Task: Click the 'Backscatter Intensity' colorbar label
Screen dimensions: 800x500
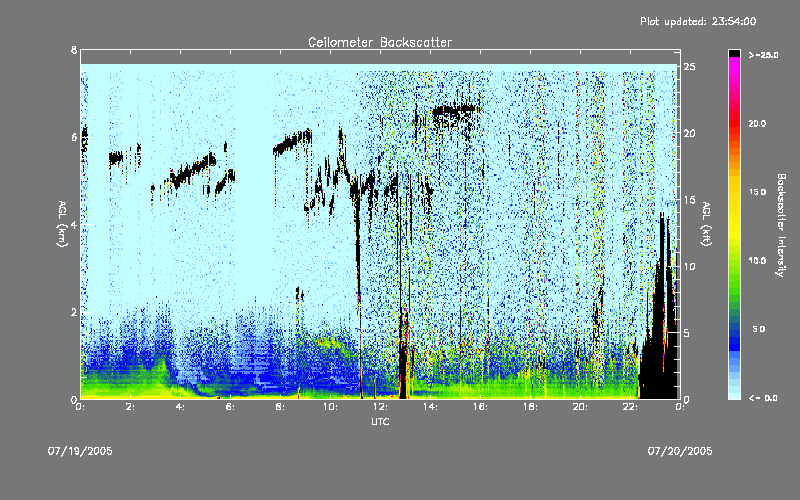Action: [x=781, y=225]
